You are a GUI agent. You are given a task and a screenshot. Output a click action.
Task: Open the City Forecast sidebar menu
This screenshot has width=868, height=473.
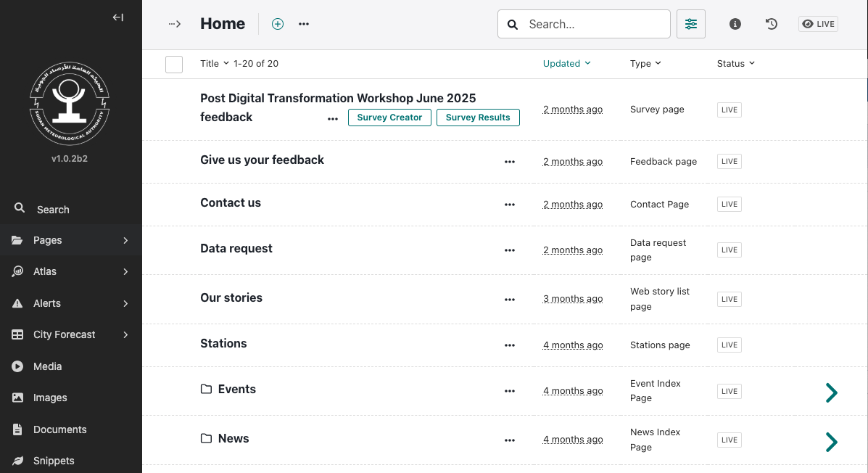(x=71, y=334)
